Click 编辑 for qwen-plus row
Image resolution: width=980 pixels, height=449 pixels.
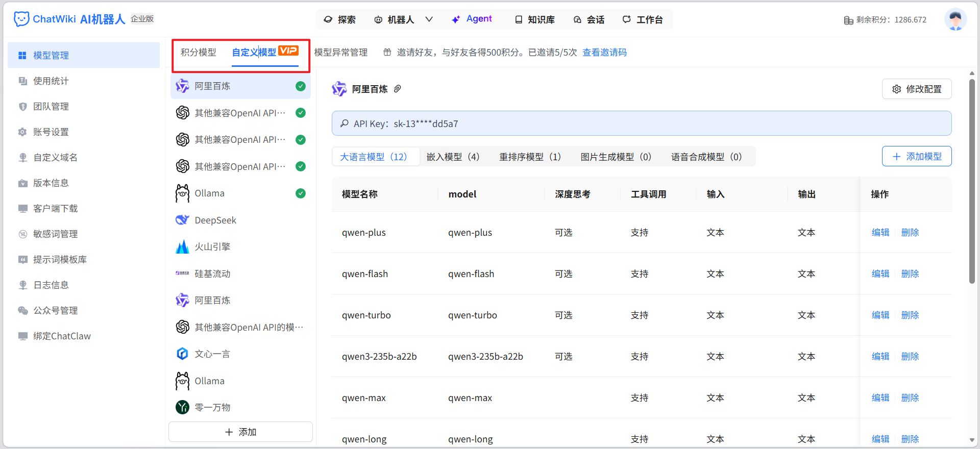point(880,232)
